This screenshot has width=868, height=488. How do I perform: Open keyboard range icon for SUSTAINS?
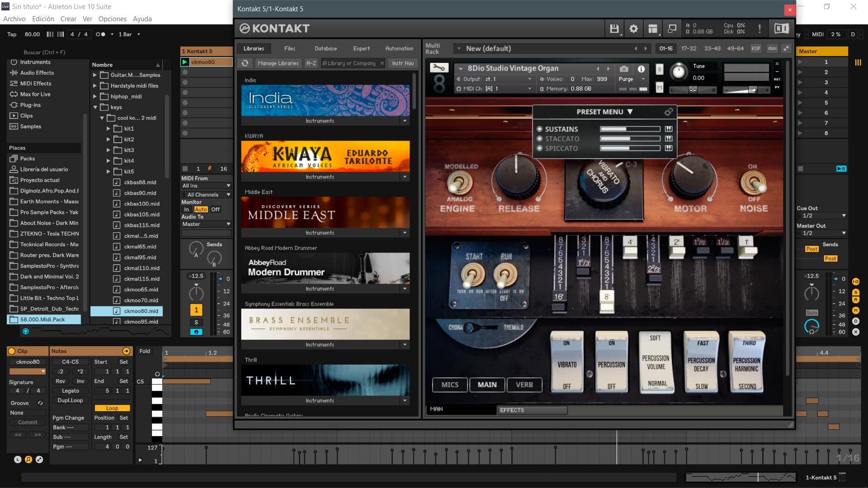click(669, 129)
